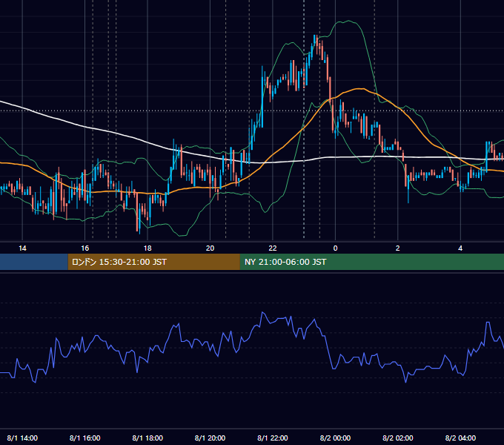Screen dimensions: 504x445
Task: Click hour label 18 on price axis
Action: coord(147,248)
